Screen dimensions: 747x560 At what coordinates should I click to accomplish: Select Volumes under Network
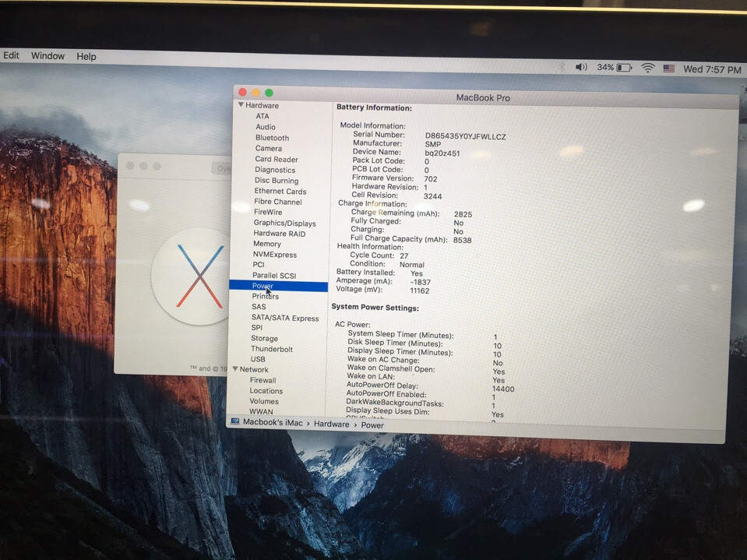tap(264, 401)
